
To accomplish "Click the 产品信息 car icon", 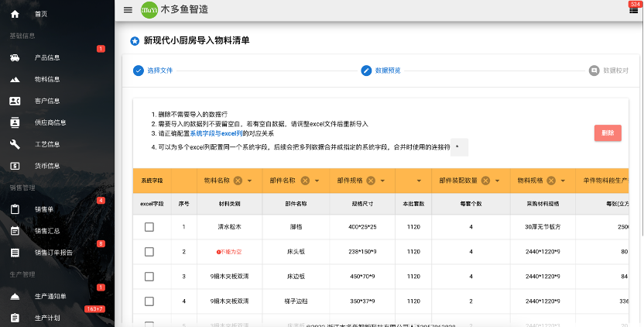I will (15, 57).
